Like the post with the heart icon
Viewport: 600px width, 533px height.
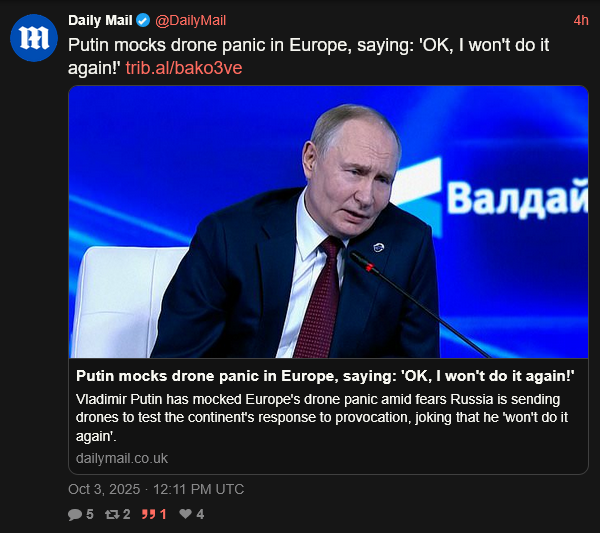click(185, 515)
